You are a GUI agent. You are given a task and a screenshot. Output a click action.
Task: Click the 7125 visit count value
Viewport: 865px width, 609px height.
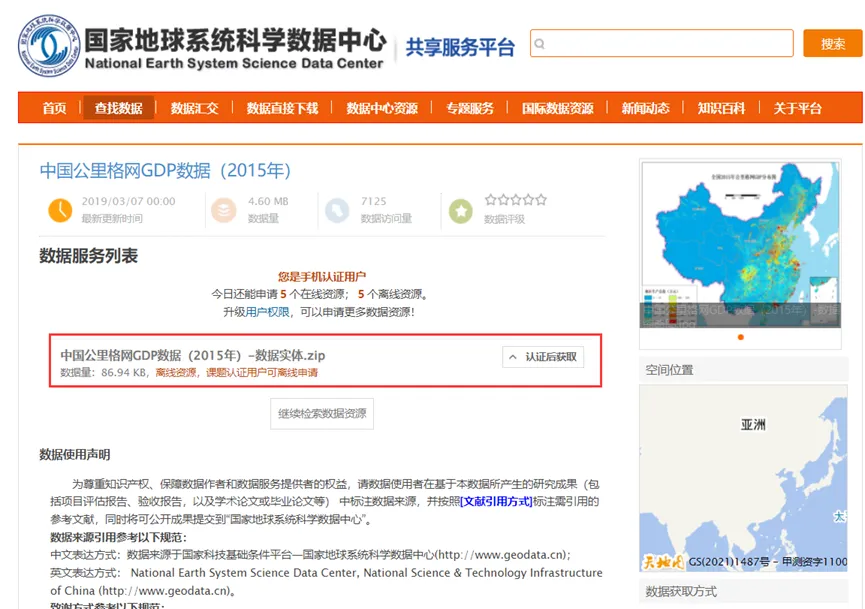373,201
